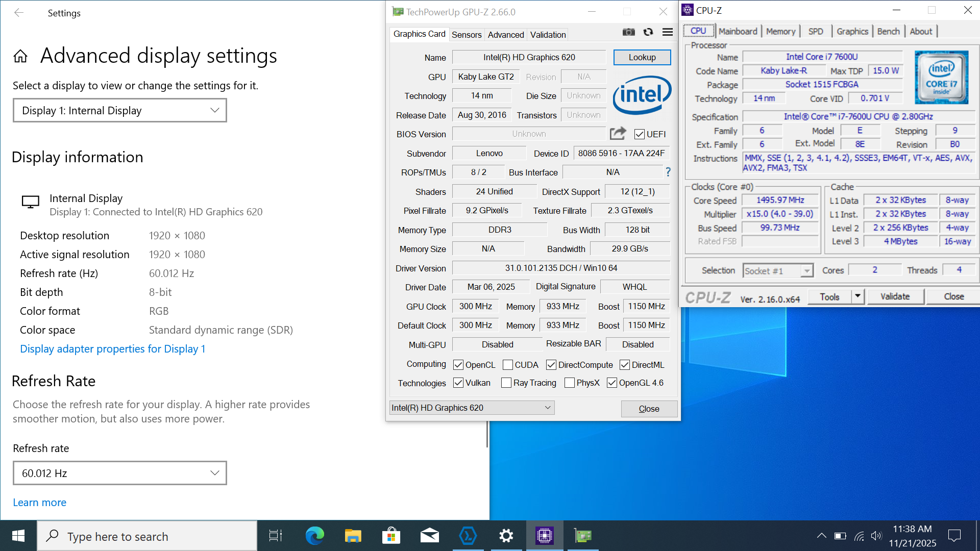Toggle the UEFI checkbox
The width and height of the screenshot is (980, 551).
[639, 134]
